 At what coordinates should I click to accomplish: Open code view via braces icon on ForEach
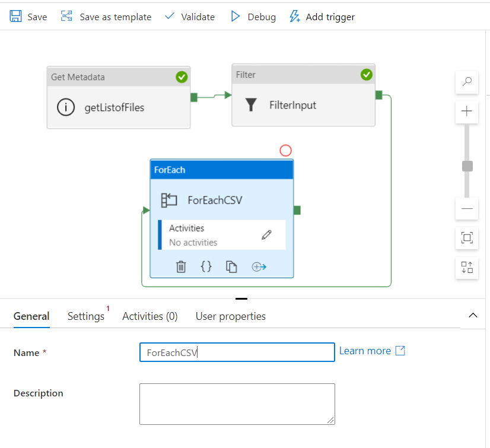point(206,266)
